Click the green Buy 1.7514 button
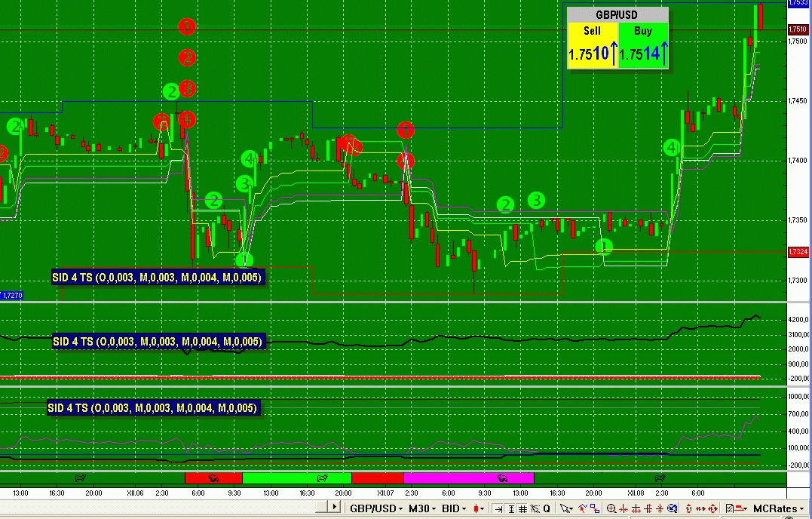 pos(642,45)
